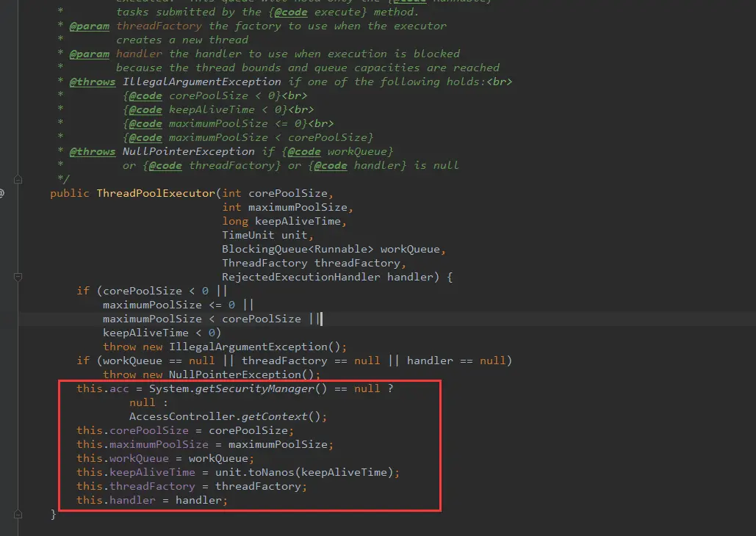Click Javadoc {@code workQueue} reference
Screen dimensions: 756x536
(337, 152)
